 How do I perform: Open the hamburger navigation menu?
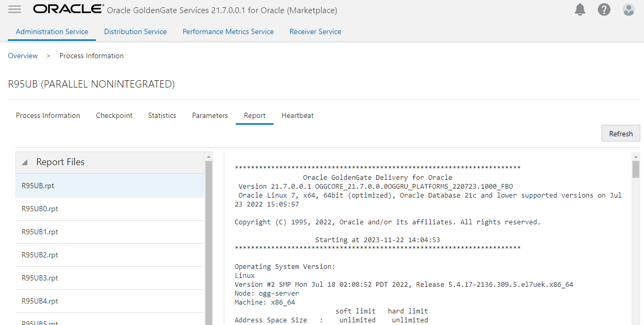pos(15,9)
